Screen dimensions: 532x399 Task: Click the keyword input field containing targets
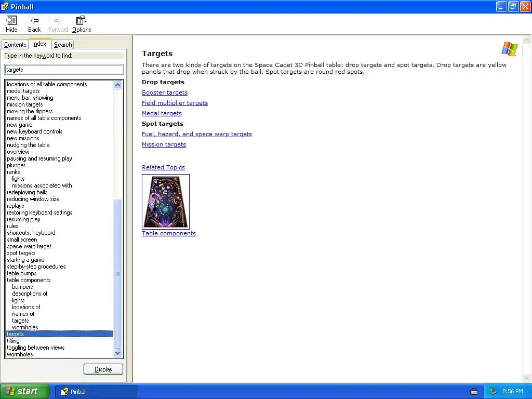pyautogui.click(x=64, y=70)
